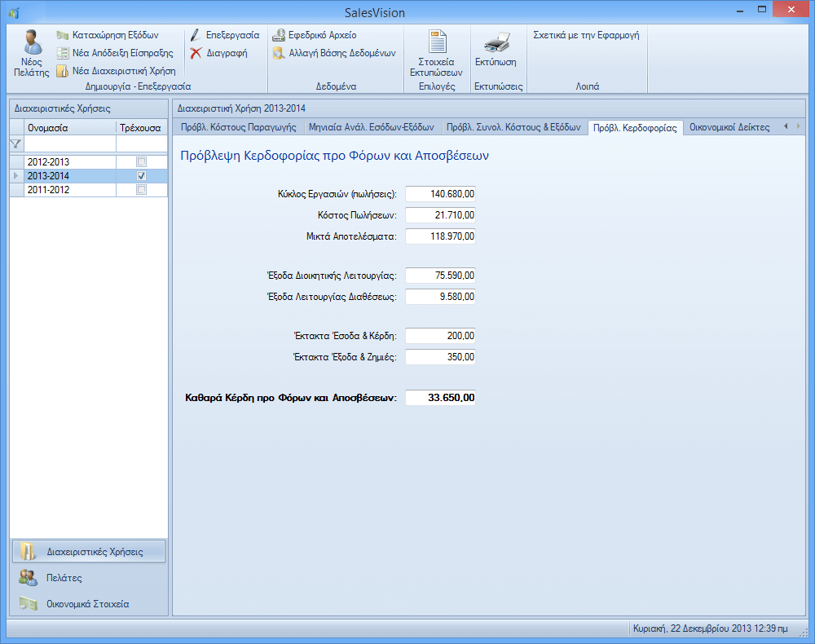Open Καταχώρηση Εξόδων from the ribbon
This screenshot has height=644, width=815.
pyautogui.click(x=63, y=36)
